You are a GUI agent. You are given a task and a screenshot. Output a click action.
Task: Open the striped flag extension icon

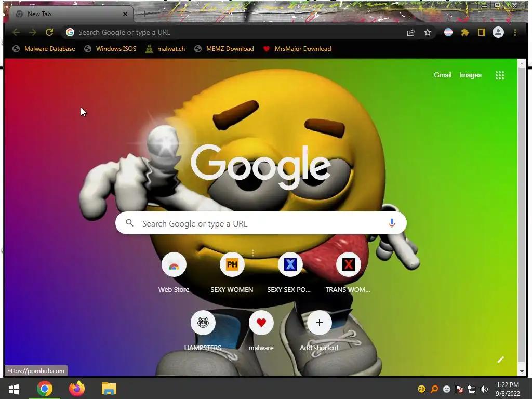coord(448,32)
